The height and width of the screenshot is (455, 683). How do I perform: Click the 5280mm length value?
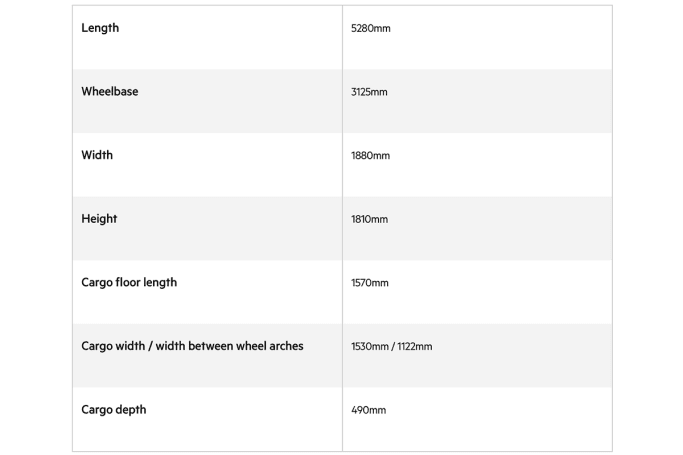click(x=371, y=28)
